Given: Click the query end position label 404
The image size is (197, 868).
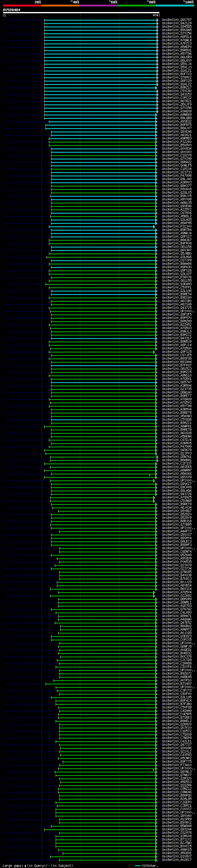Looking at the screenshot, I should pos(155,15).
